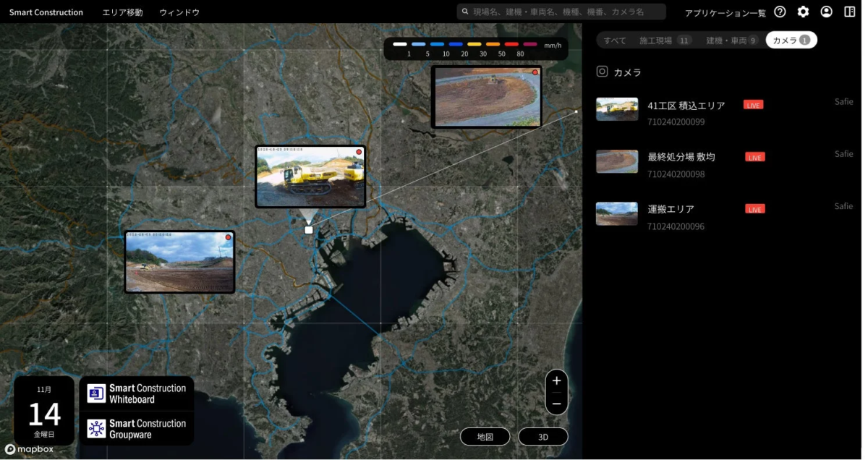Open the help question mark icon
868x460 pixels.
[780, 12]
